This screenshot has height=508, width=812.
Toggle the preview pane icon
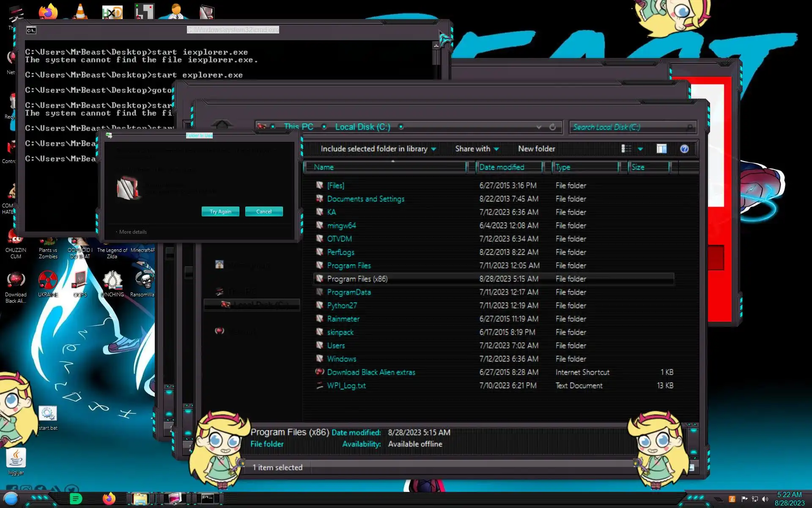661,149
